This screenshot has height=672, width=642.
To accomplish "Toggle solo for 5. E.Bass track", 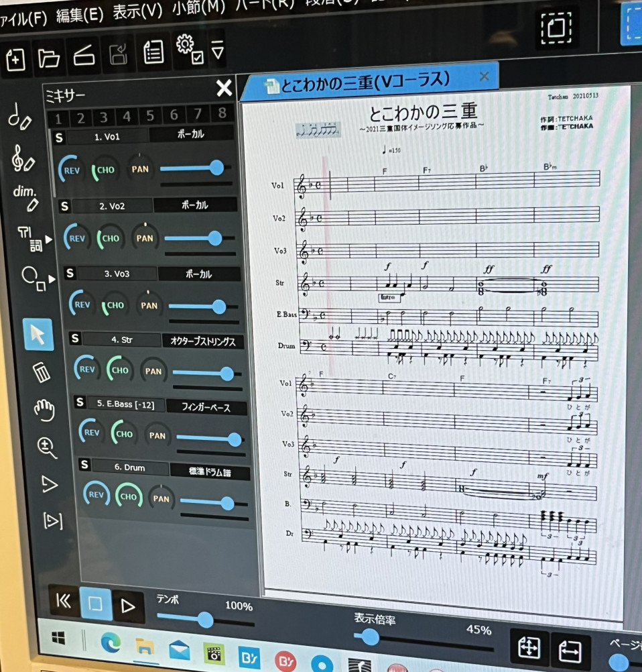I will (x=80, y=402).
